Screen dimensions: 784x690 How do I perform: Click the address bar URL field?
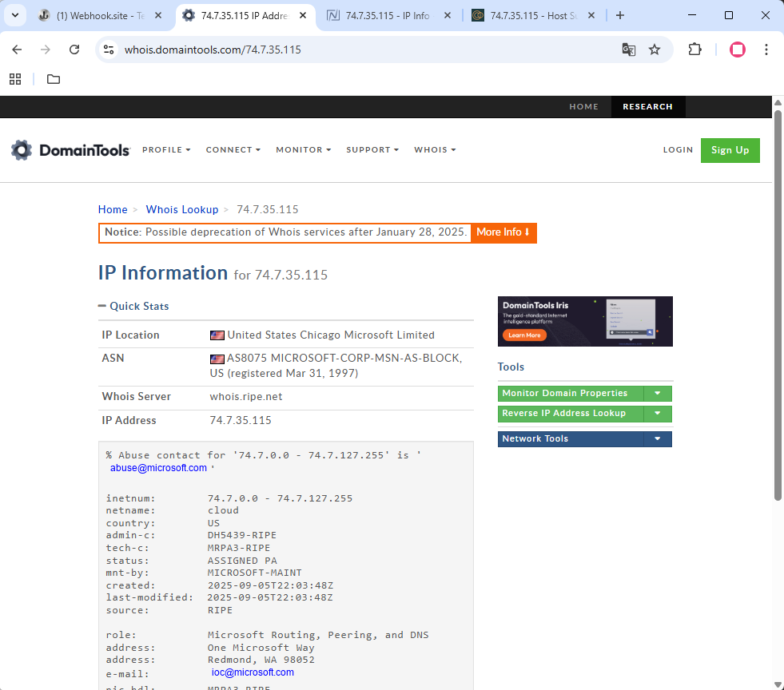[370, 50]
